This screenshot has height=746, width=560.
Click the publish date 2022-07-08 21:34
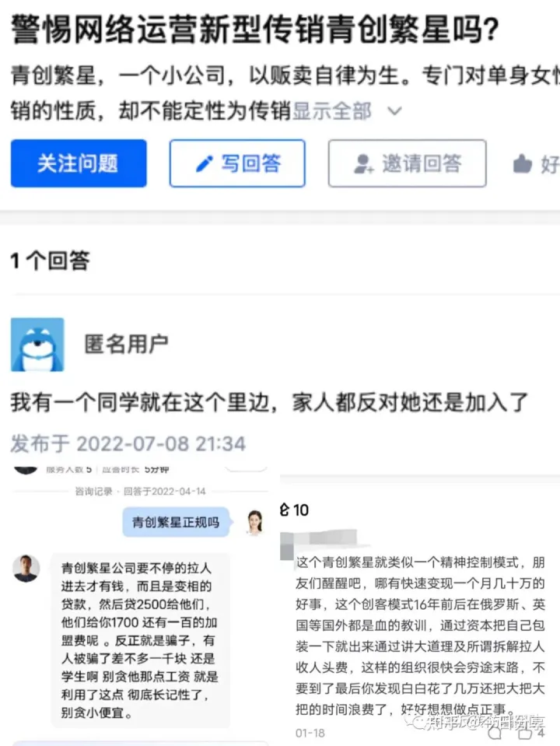click(x=161, y=444)
